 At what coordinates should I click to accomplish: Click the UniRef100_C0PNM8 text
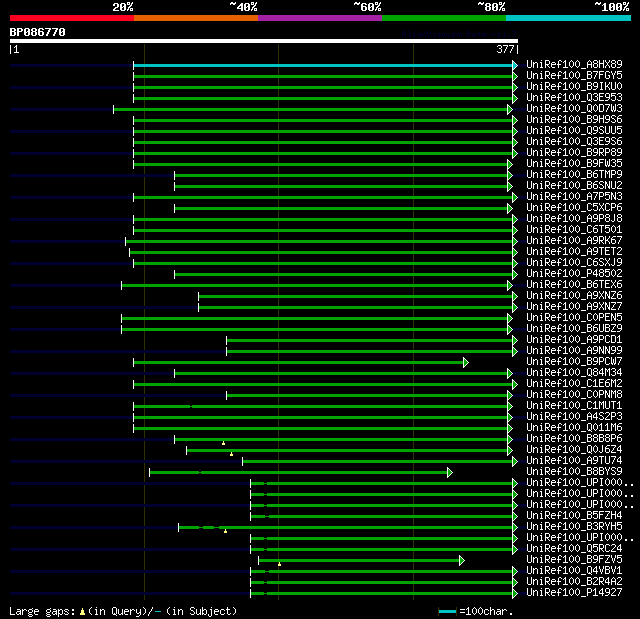pos(574,395)
